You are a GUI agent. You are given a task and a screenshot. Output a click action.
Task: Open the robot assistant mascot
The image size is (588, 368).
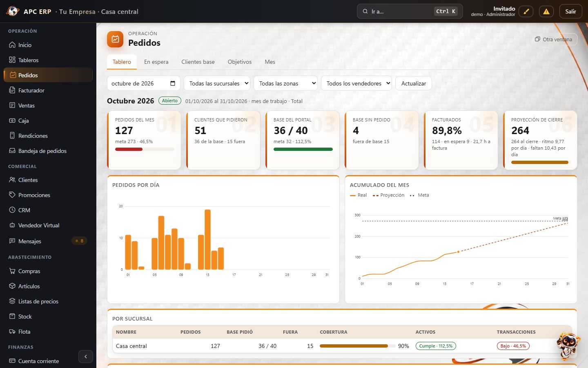(x=568, y=346)
